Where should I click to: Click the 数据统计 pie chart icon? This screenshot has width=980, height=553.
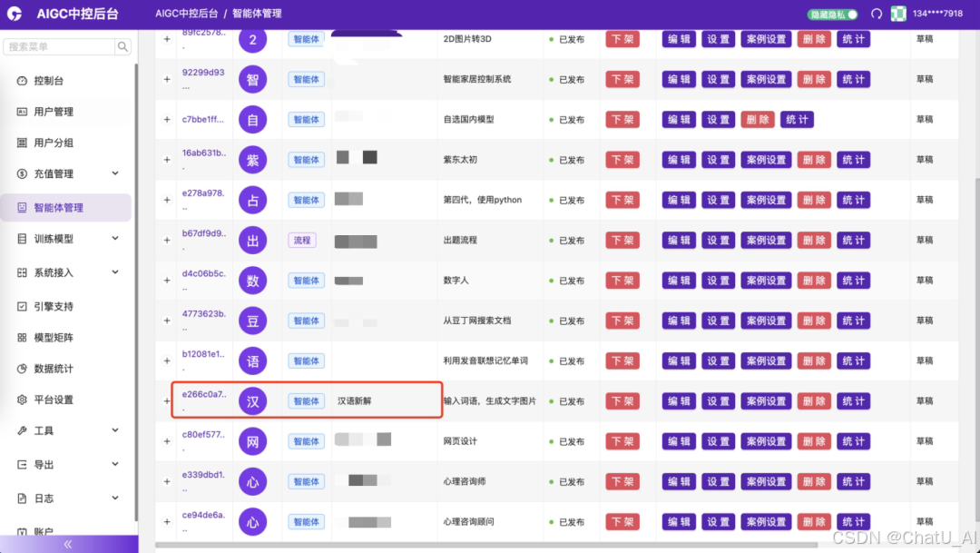coord(22,369)
